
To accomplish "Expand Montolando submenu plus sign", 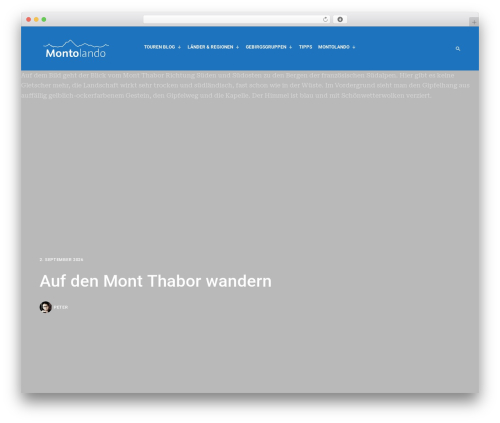I will pos(354,47).
